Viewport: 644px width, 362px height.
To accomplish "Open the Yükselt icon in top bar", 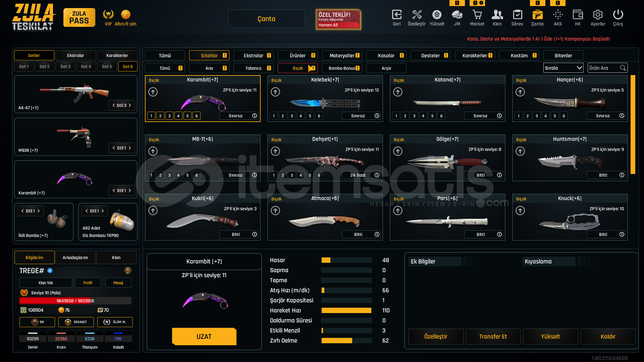I will [437, 15].
